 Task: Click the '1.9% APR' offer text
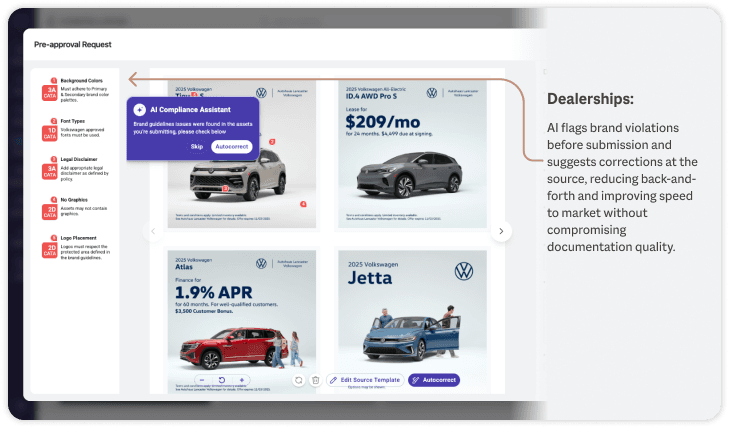(213, 292)
